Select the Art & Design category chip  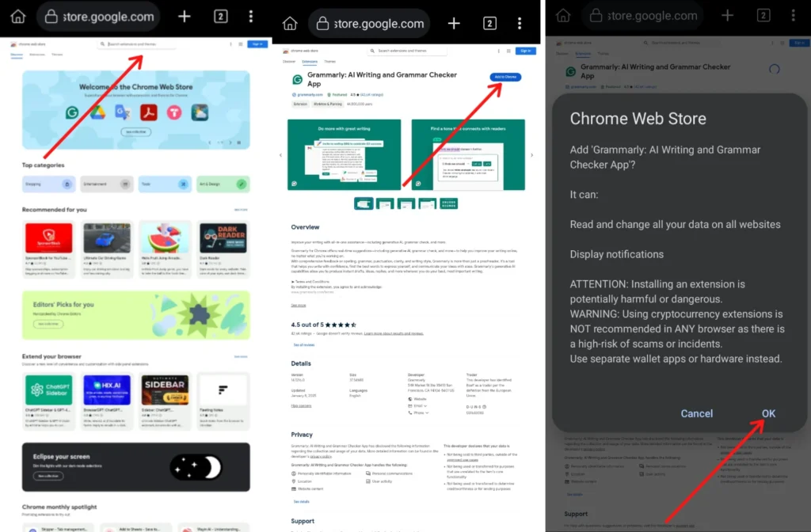[x=223, y=184]
